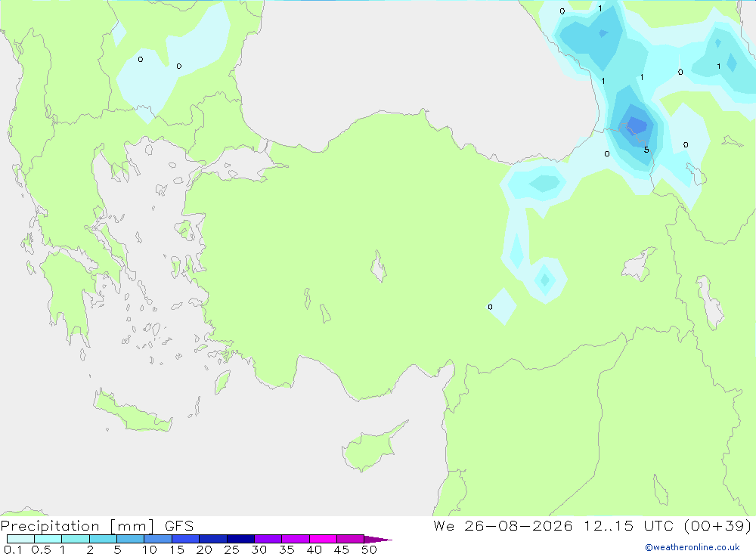Viewport: 756px width, 554px height.
Task: Click the "45" legend label
Action: coord(342,549)
